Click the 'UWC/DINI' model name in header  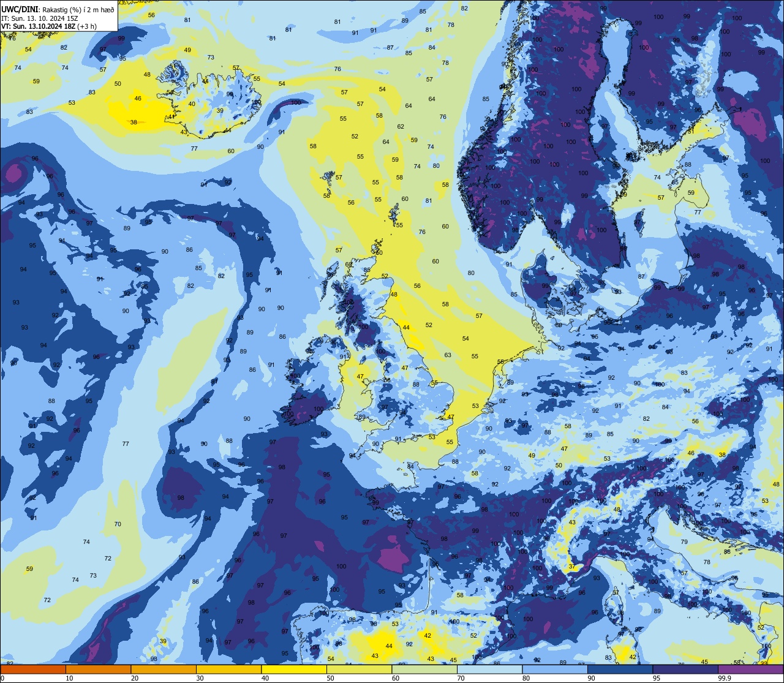coord(20,10)
